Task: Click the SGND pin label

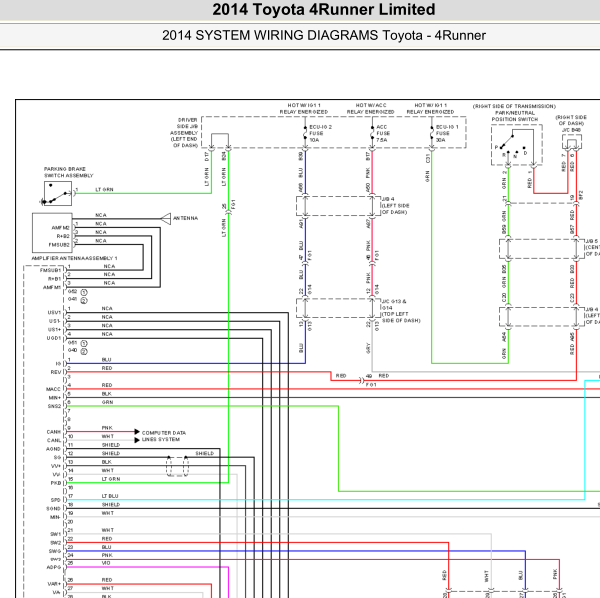Action: click(53, 508)
